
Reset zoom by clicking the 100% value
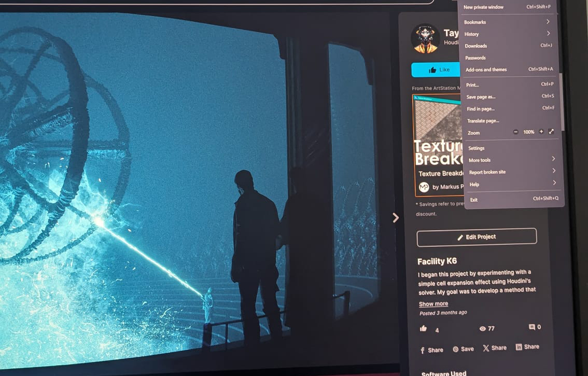point(529,132)
